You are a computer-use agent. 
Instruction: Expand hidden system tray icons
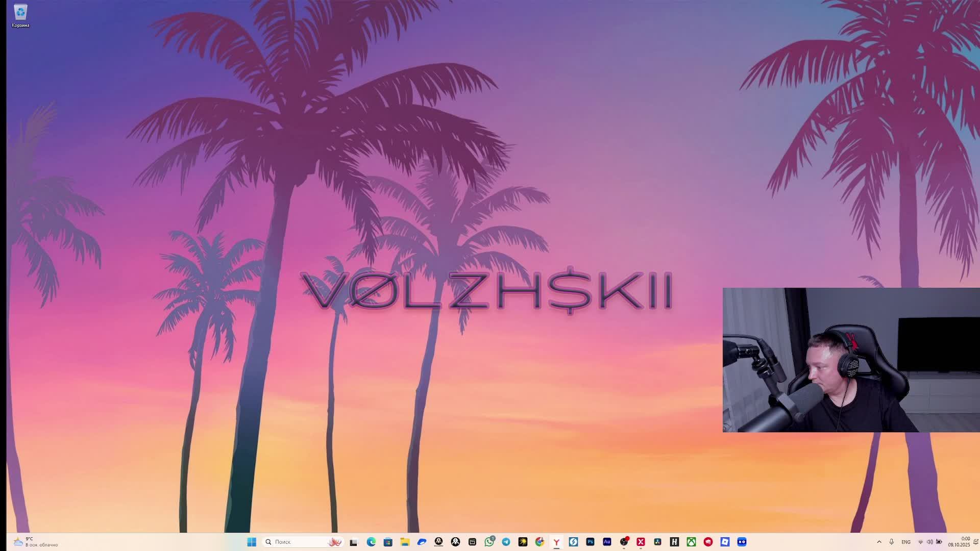point(879,542)
